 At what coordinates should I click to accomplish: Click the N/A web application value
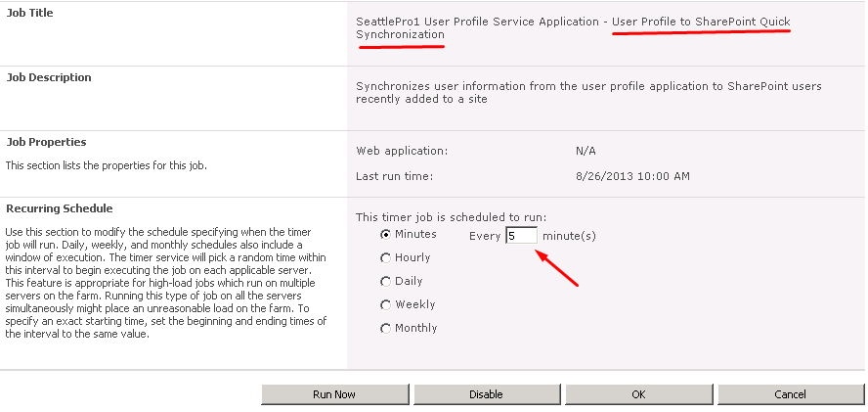(586, 151)
